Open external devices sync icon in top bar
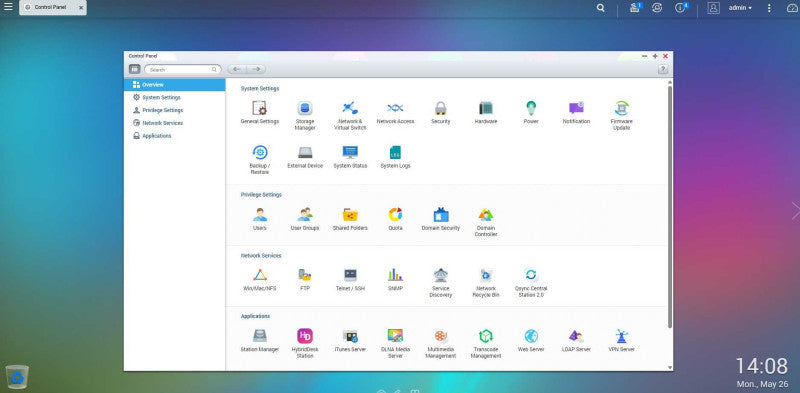This screenshot has width=800, height=393. point(657,8)
